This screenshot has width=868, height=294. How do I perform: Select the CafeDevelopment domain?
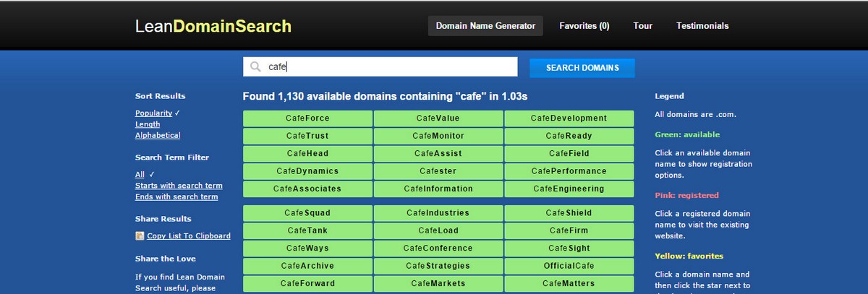click(569, 118)
